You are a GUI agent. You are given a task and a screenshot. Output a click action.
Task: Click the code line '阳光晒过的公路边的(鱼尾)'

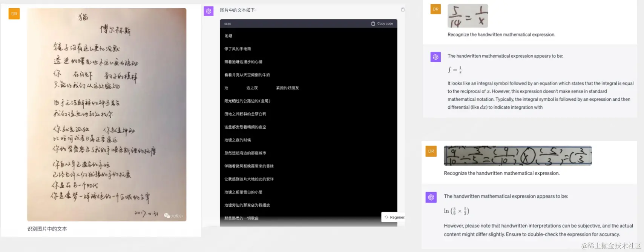point(247,101)
